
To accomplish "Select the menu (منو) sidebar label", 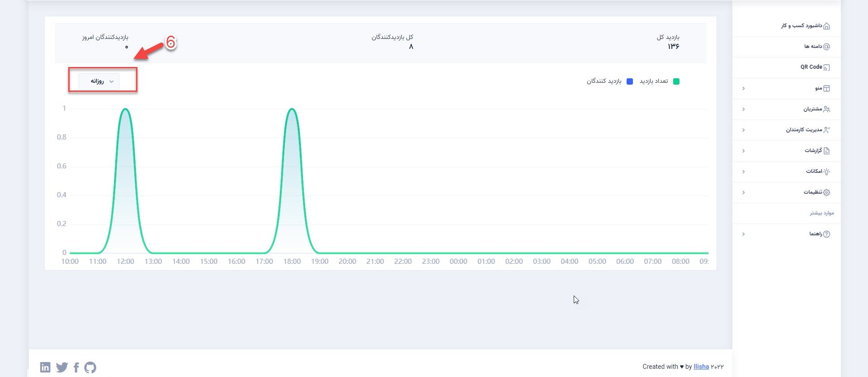I will (x=818, y=88).
